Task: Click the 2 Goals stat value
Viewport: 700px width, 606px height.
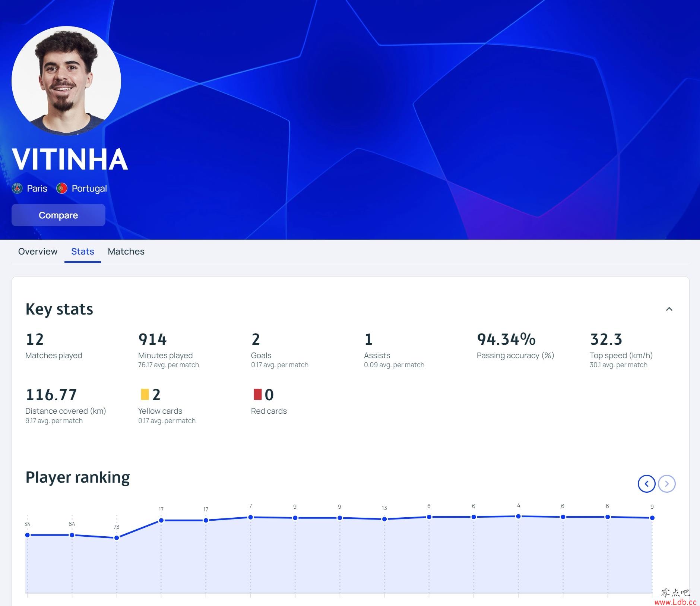Action: (x=256, y=340)
